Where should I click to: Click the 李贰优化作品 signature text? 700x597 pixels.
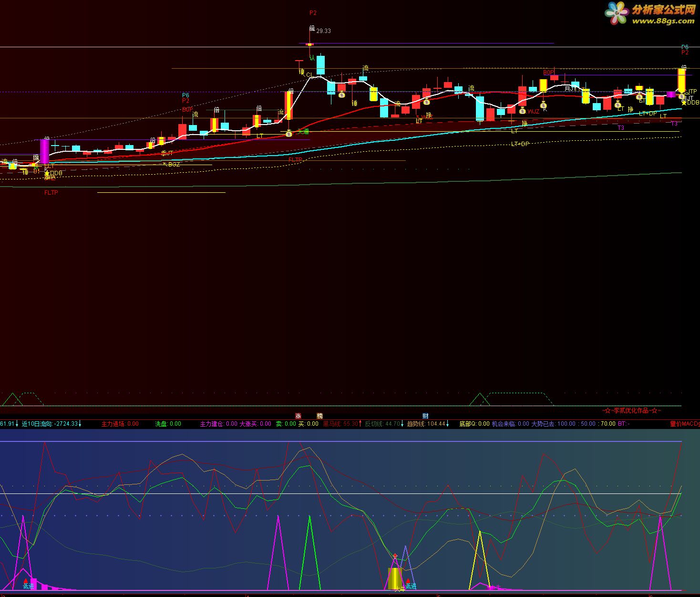[632, 410]
